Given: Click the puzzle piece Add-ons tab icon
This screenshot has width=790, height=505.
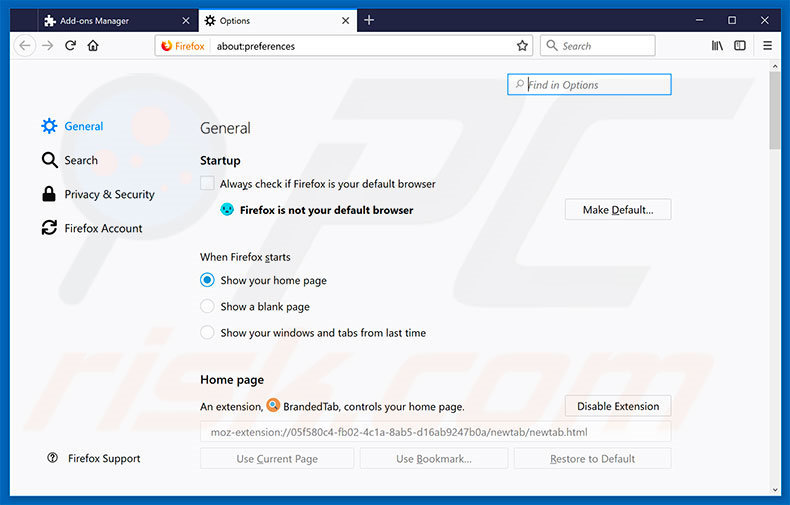Looking at the screenshot, I should [50, 21].
